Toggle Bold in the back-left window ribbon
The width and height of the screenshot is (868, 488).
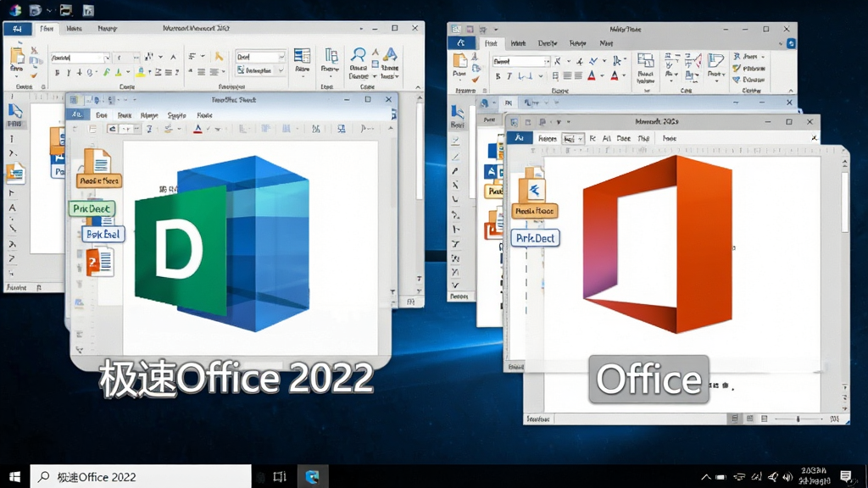pyautogui.click(x=57, y=73)
